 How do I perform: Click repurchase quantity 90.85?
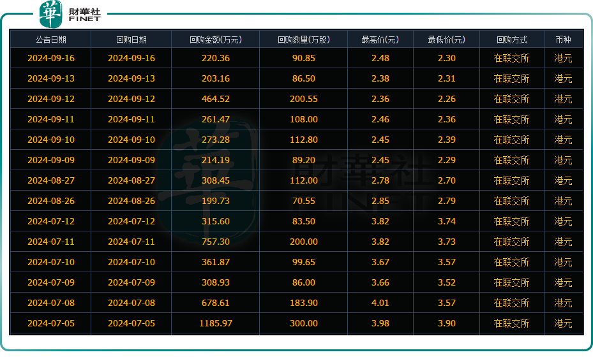(304, 58)
